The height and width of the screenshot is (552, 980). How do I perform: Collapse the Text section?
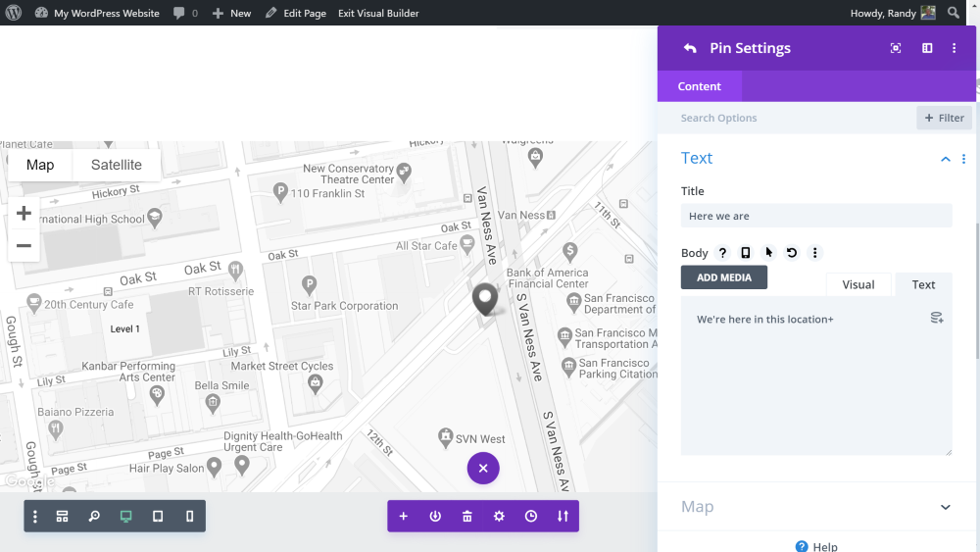[x=946, y=159]
